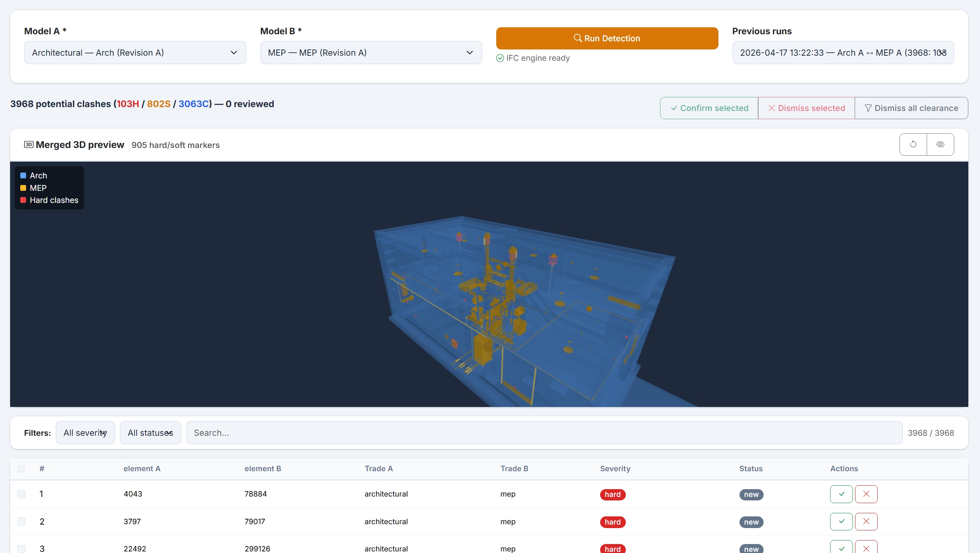The height and width of the screenshot is (553, 980).
Task: Tick the select-all checkbox in the table header
Action: (x=21, y=468)
